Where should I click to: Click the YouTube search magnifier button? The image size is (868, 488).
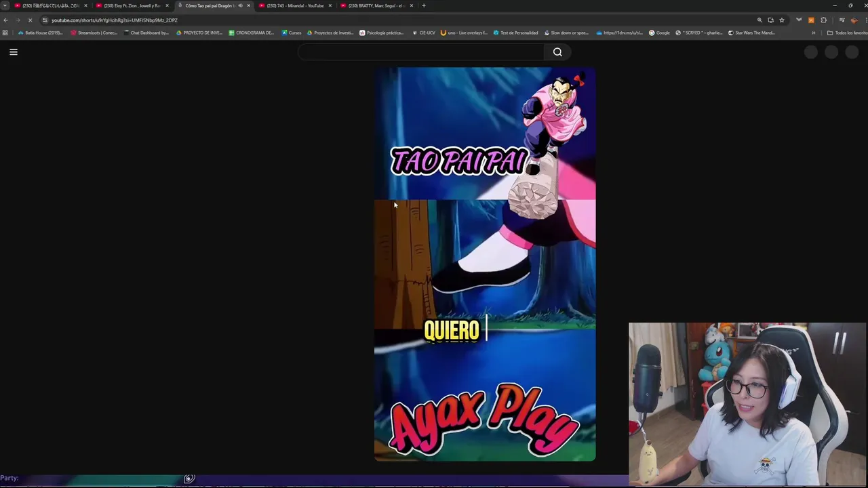(x=557, y=52)
